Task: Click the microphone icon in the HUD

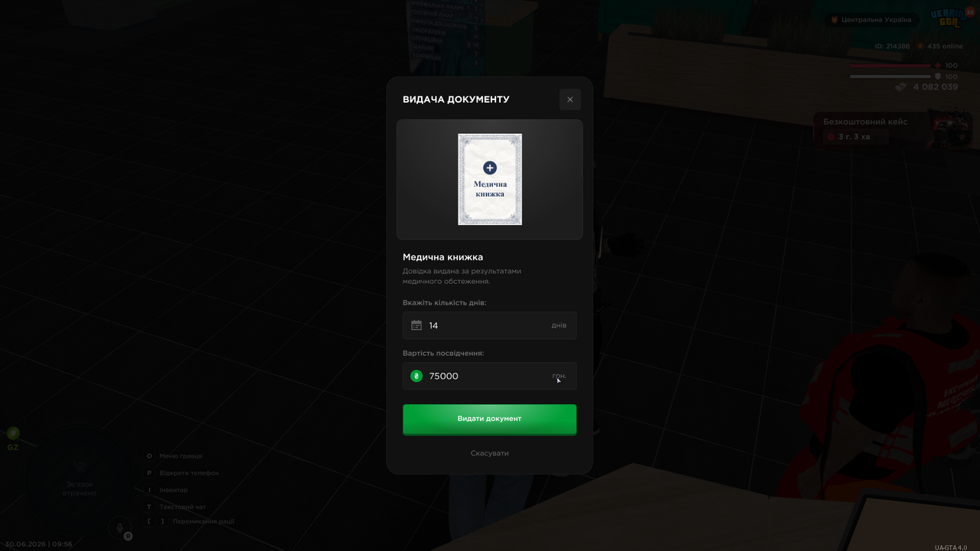Action: (x=119, y=527)
